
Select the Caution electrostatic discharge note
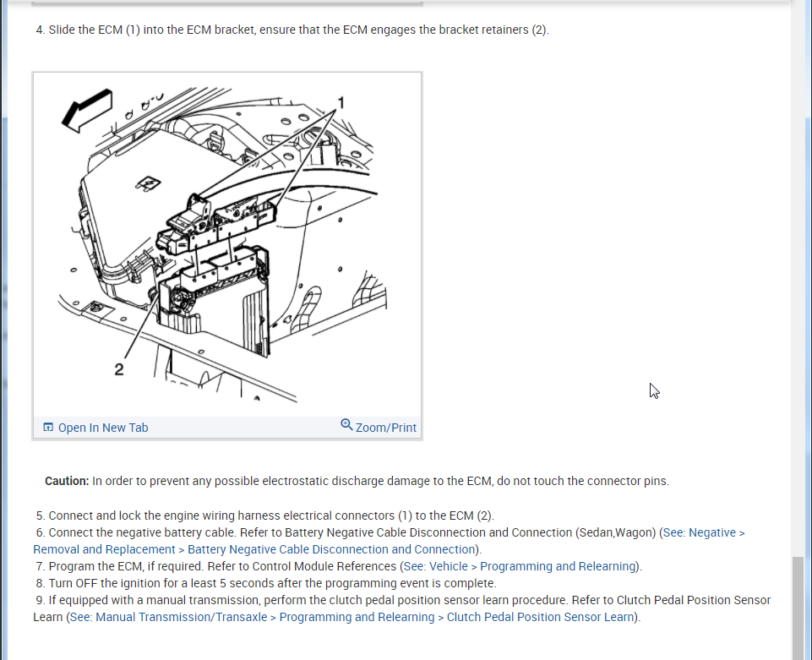[357, 482]
